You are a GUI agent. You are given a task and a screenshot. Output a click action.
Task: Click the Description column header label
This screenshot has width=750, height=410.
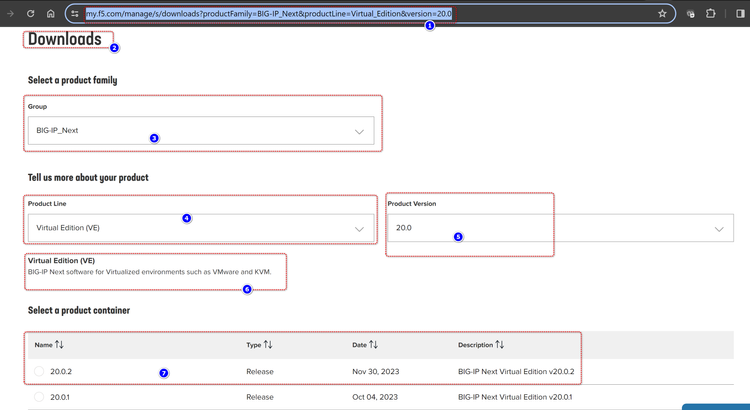(475, 344)
